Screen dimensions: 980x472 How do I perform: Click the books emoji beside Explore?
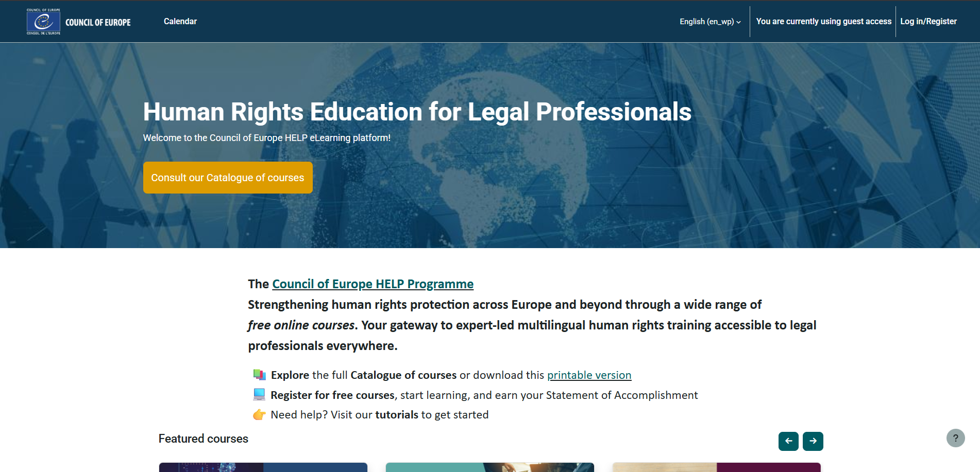pyautogui.click(x=259, y=375)
